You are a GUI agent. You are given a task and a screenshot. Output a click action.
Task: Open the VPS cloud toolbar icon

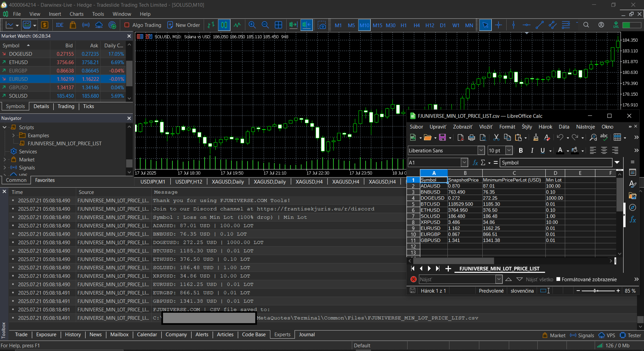(99, 25)
